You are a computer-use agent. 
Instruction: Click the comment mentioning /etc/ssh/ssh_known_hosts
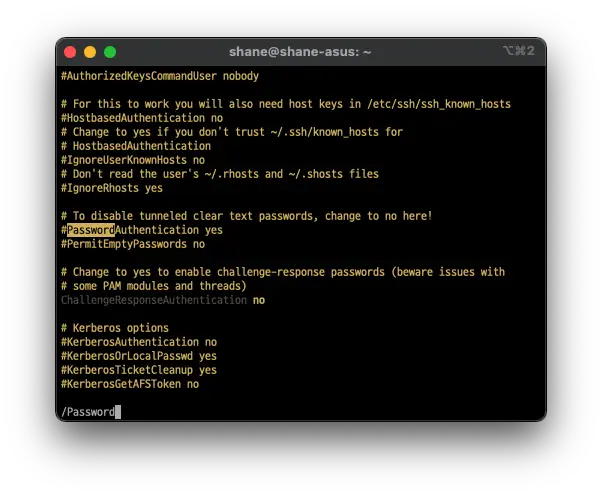click(286, 104)
